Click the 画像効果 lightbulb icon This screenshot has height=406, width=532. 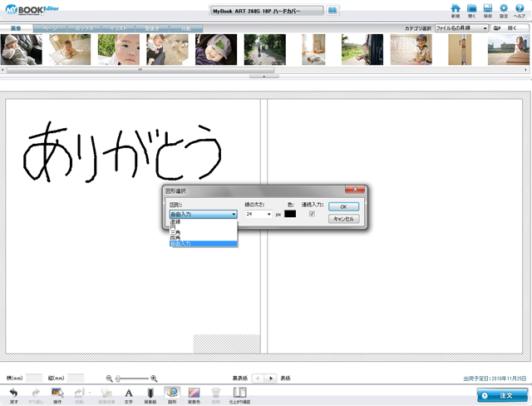tap(106, 395)
